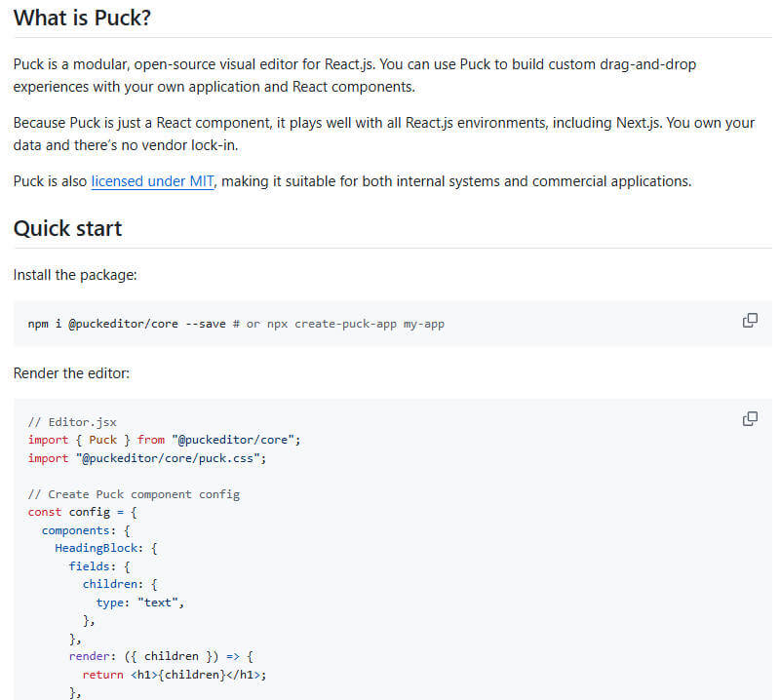The image size is (780, 700).
Task: Click the 'return <h1>{children}</h1>;' line
Action: pyautogui.click(x=175, y=675)
